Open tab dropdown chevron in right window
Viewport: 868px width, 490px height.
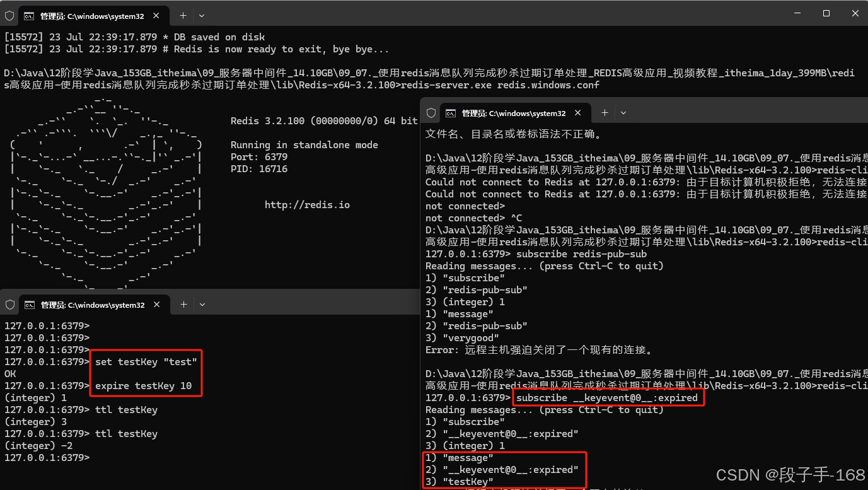click(623, 113)
